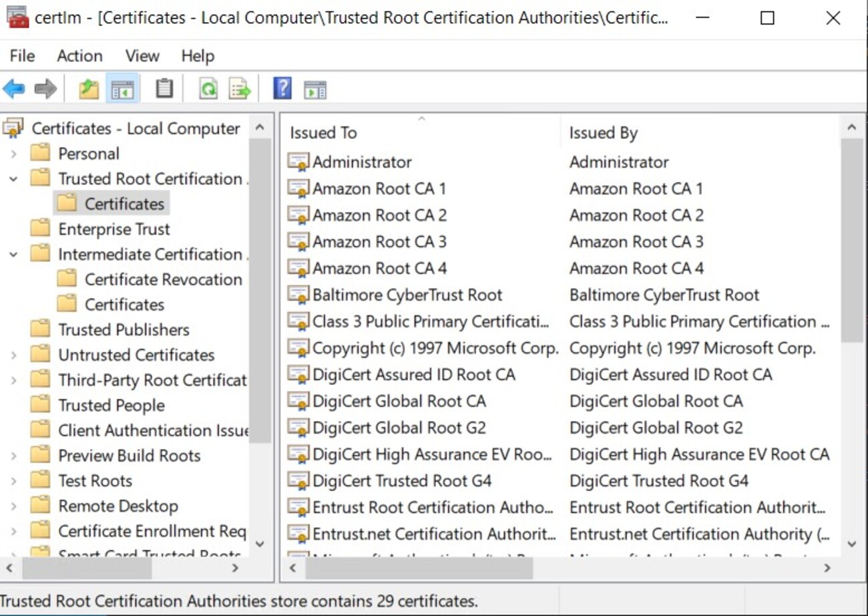Sort by Issued To column header

[323, 133]
